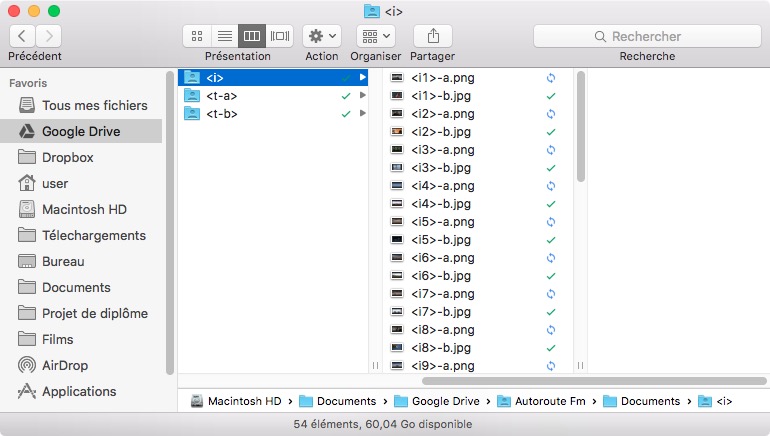Click Autoroute Fm in the path bar
This screenshot has width=770, height=436.
coord(547,401)
